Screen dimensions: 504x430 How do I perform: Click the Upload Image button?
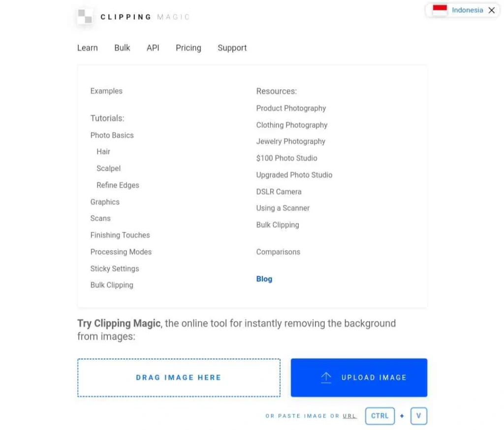359,378
